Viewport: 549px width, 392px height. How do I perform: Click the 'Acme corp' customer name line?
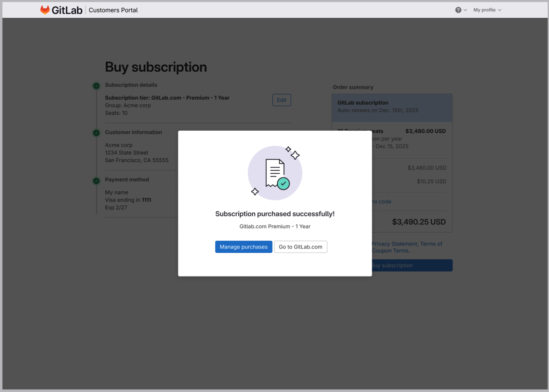click(118, 145)
